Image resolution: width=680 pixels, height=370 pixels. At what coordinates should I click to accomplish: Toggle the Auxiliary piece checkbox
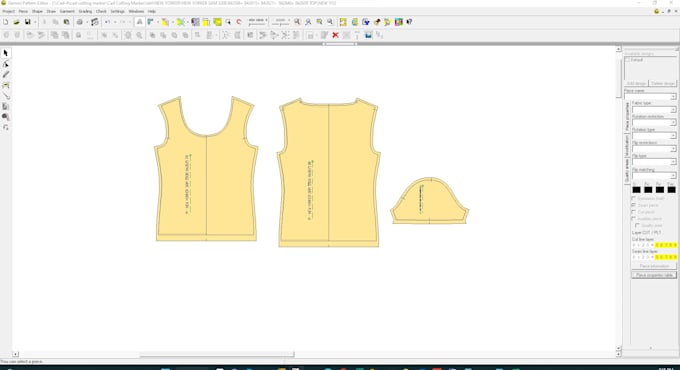click(x=634, y=219)
